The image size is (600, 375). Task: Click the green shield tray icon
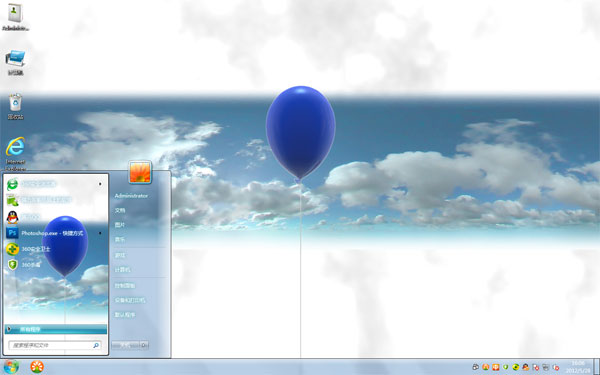505,367
